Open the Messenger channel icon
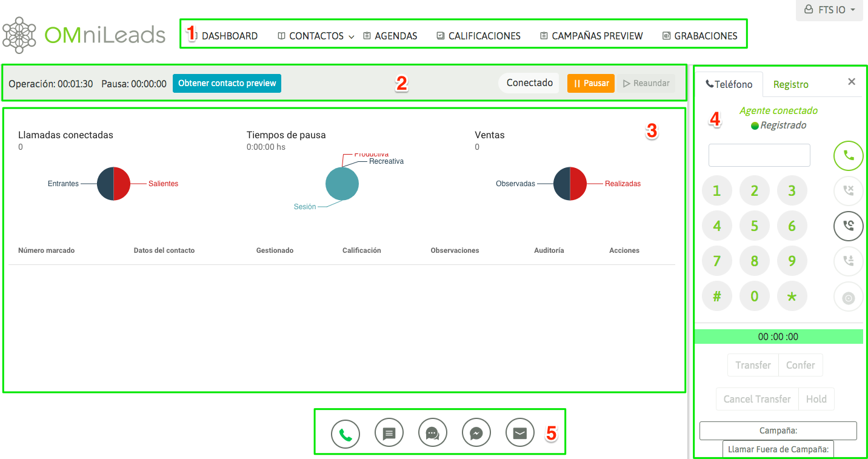The width and height of the screenshot is (868, 459). coord(476,434)
